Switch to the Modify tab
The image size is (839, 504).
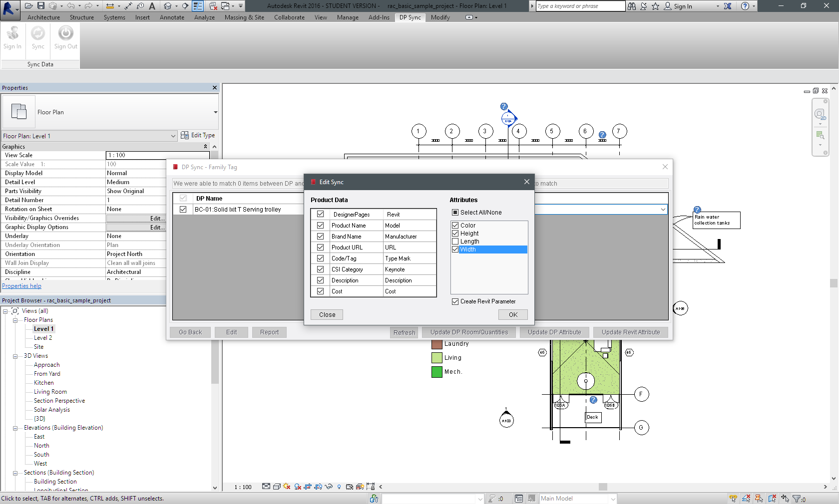(440, 17)
